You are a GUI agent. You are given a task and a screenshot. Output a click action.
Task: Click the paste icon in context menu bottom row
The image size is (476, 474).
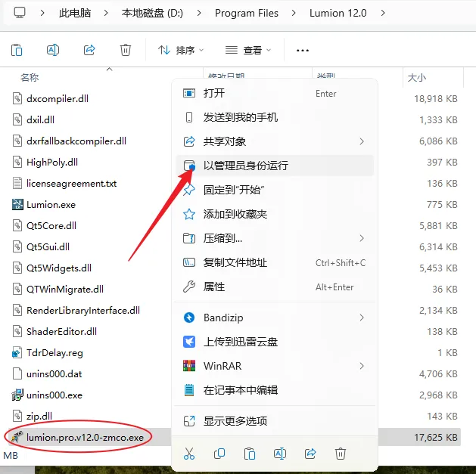point(250,454)
